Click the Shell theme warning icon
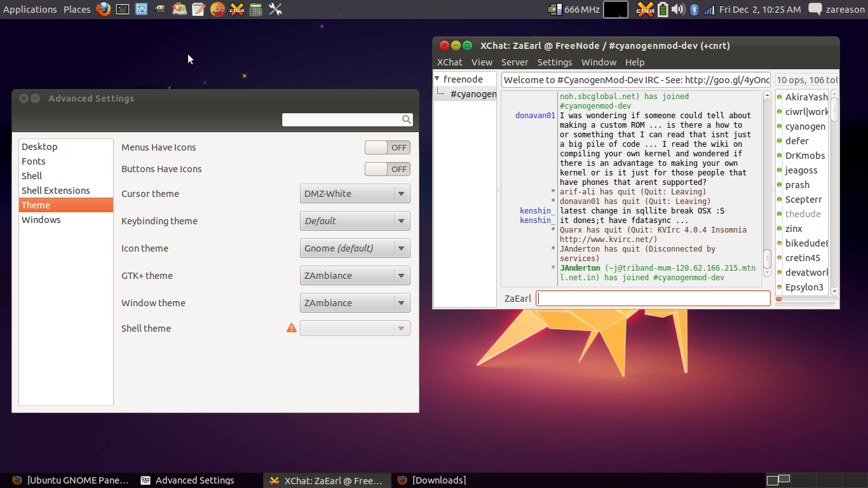868x488 pixels. (x=292, y=328)
